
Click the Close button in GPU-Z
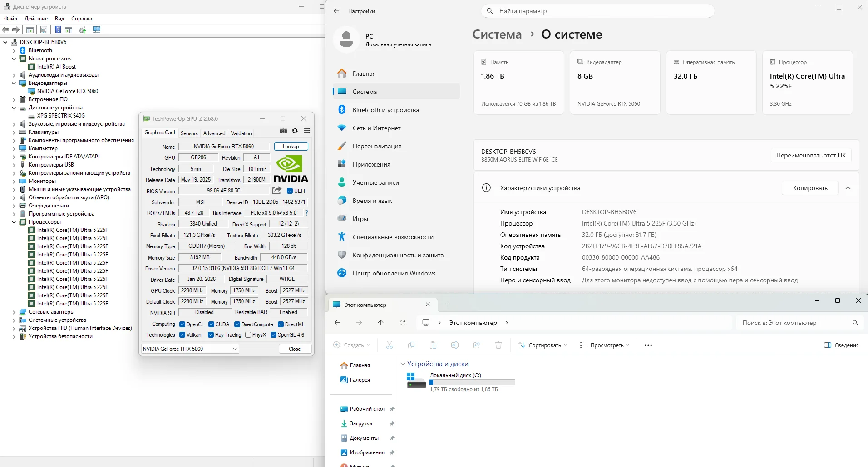click(x=295, y=349)
